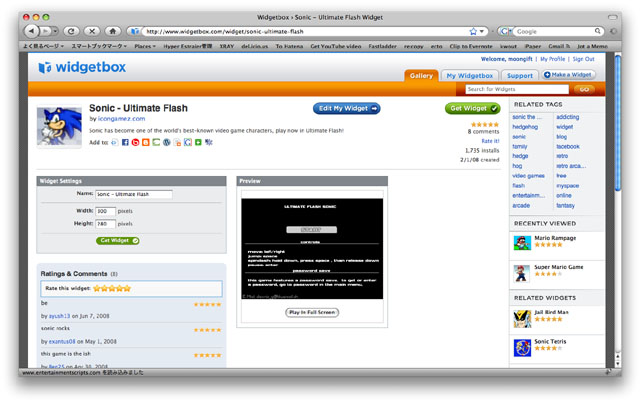The image size is (640, 402).
Task: Click the Height pixels input field
Action: (x=105, y=224)
